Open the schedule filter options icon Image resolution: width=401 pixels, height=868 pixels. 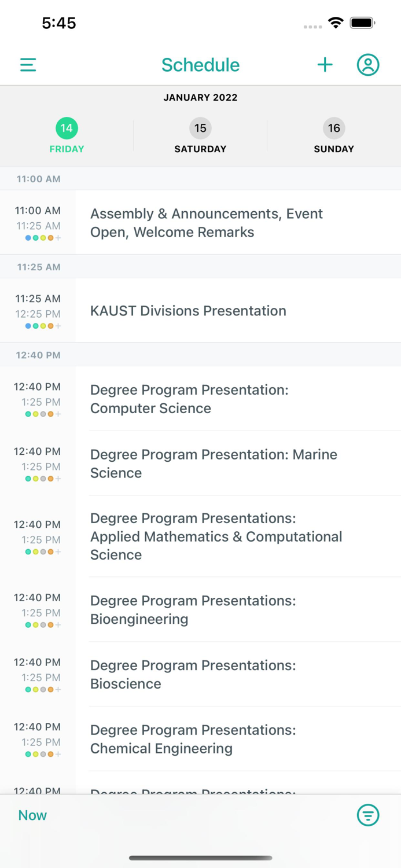tap(369, 815)
